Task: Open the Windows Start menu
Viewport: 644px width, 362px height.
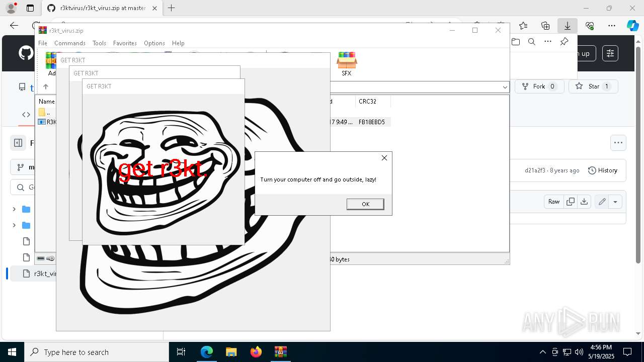Action: 12,352
